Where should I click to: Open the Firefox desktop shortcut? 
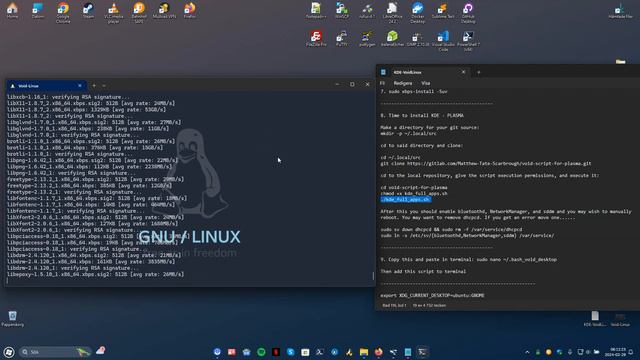point(189,11)
